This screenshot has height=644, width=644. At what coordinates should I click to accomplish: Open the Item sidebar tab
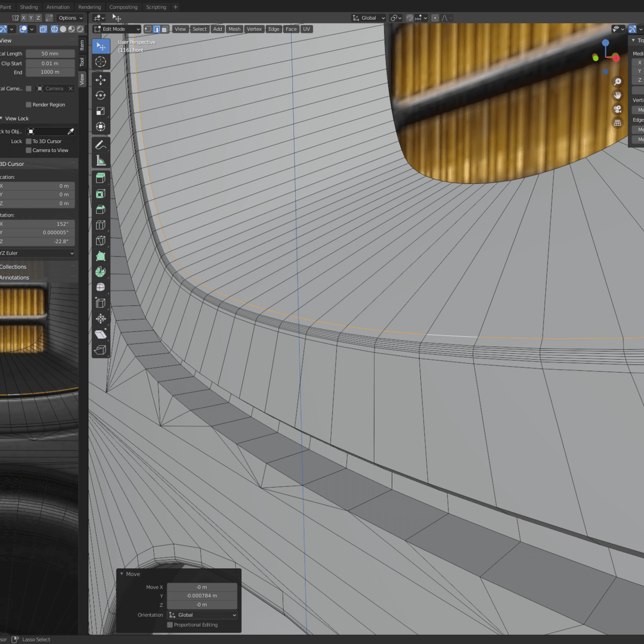82,45
